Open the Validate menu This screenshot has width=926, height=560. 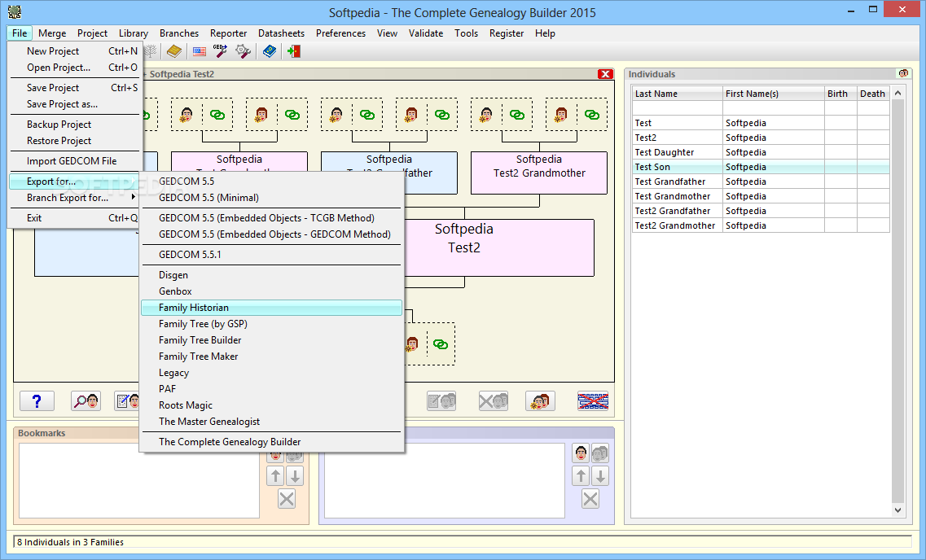coord(426,33)
